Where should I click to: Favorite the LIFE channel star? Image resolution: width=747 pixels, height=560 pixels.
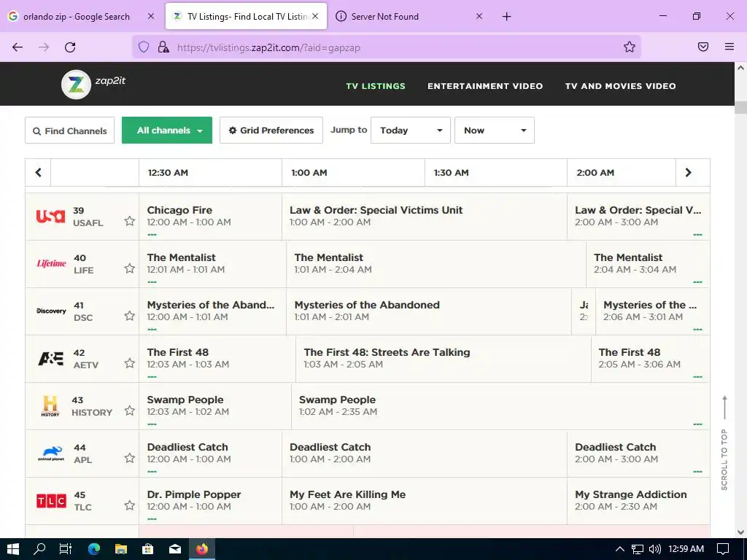[130, 268]
